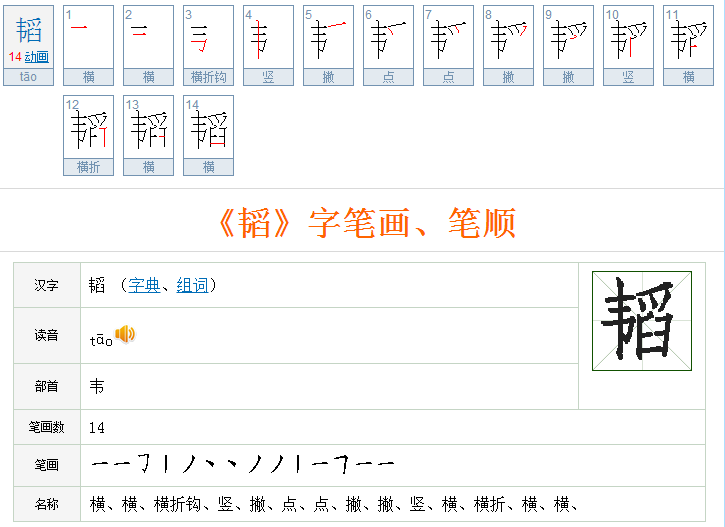Click the orange 《韬》字笔画、笔顺 heading
This screenshot has width=725, height=527.
[x=367, y=223]
